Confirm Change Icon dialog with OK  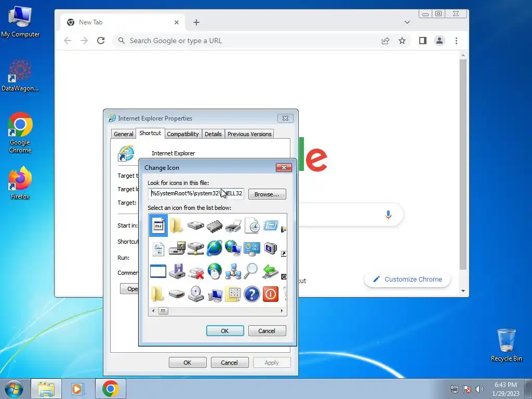(225, 331)
